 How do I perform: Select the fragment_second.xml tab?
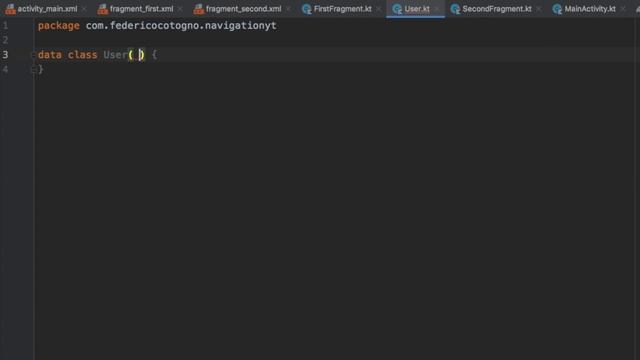243,9
